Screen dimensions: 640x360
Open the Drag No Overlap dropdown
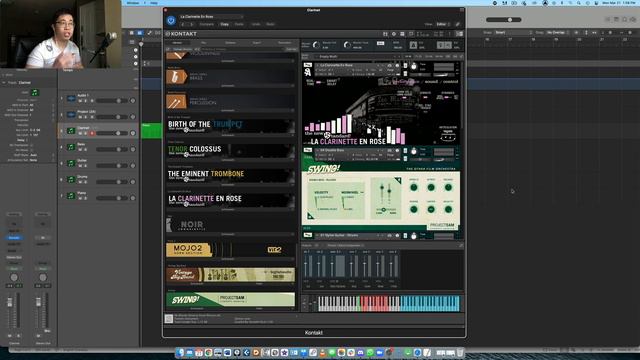[x=558, y=32]
